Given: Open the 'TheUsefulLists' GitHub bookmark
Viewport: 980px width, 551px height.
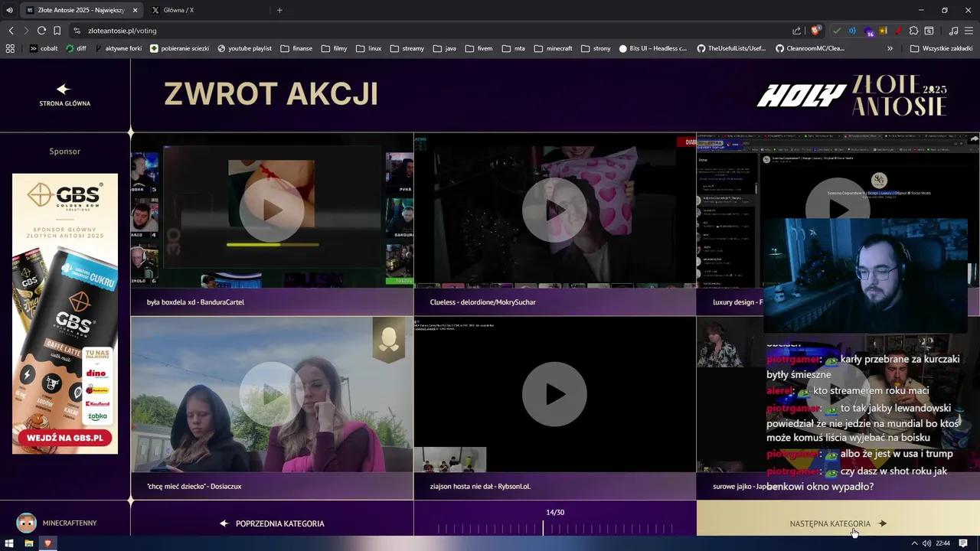Looking at the screenshot, I should click(731, 48).
